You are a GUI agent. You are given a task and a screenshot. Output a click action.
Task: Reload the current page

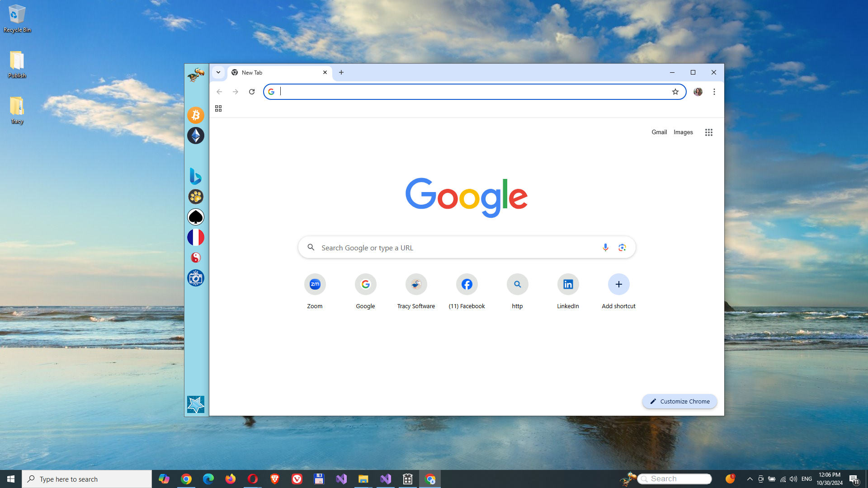[252, 92]
